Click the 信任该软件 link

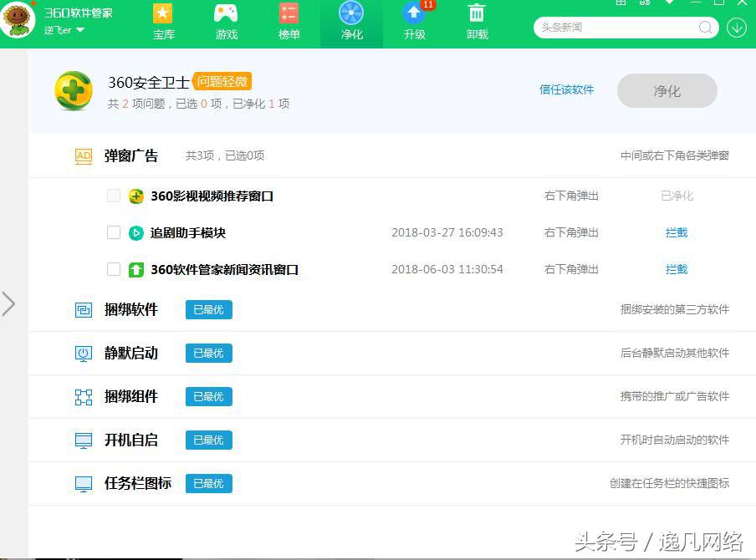pos(566,89)
